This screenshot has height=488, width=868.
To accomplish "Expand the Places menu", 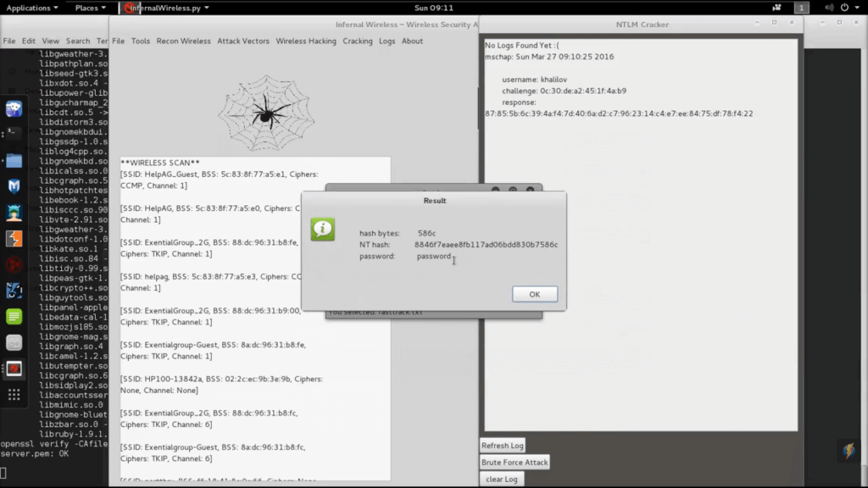I will pyautogui.click(x=91, y=8).
